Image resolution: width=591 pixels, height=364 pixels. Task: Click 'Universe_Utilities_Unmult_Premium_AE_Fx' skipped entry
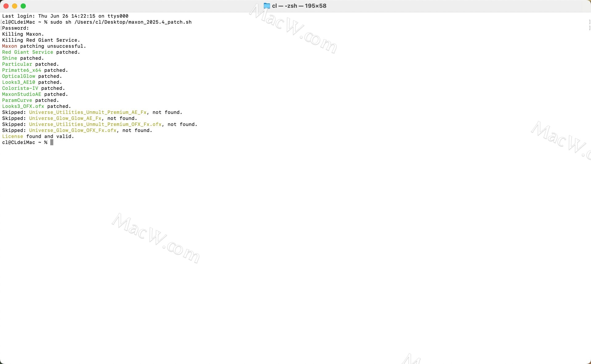coord(88,112)
